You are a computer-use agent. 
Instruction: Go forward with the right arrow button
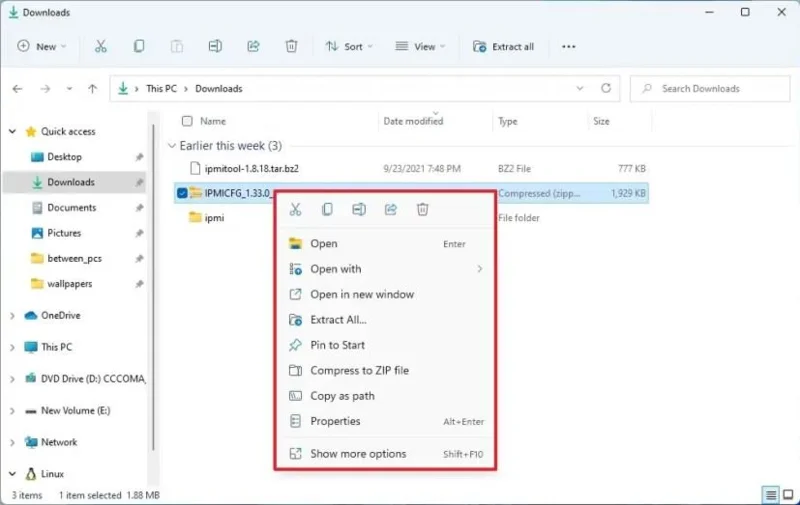coord(45,89)
